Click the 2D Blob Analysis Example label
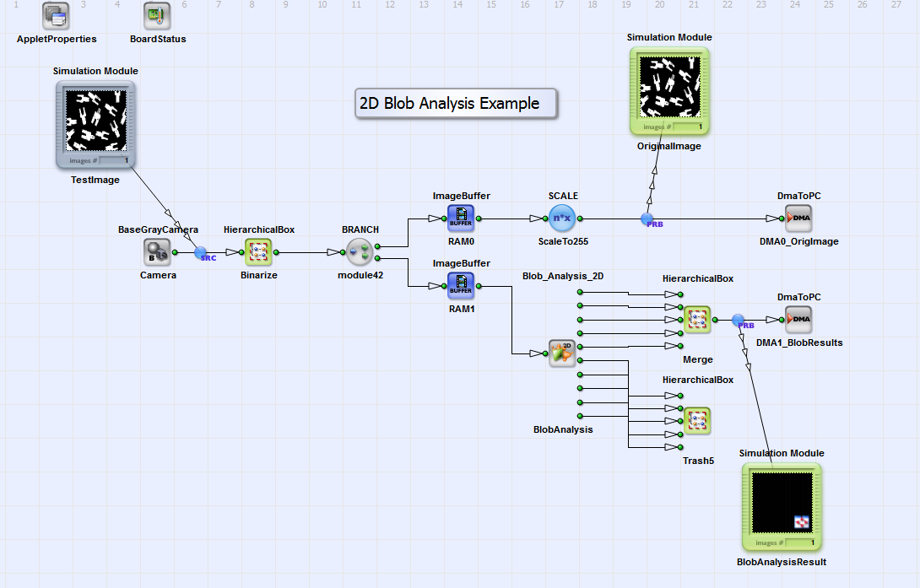 click(x=456, y=104)
